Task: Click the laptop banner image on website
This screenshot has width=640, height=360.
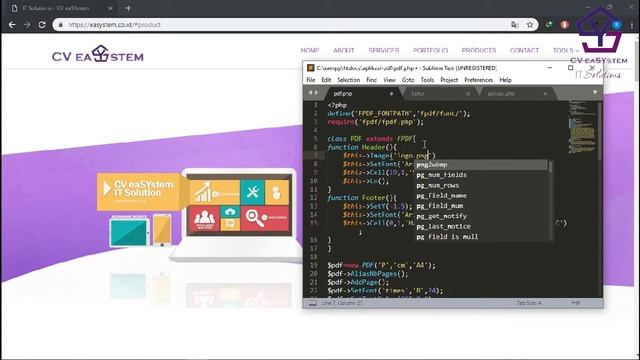Action: (237, 214)
